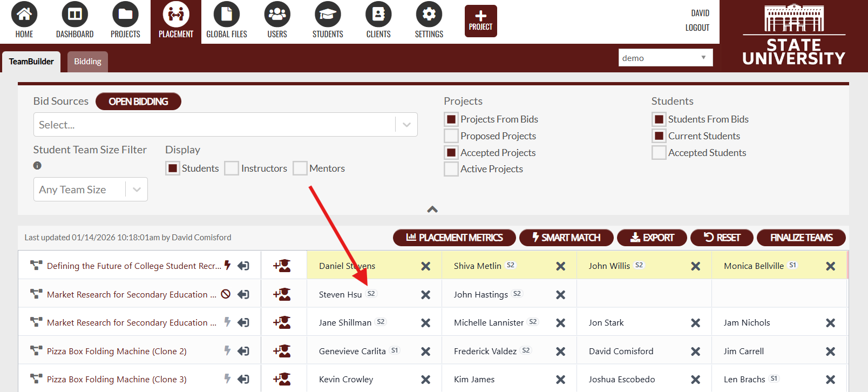868x392 pixels.
Task: Toggle the Instructors display checkbox
Action: click(x=232, y=168)
